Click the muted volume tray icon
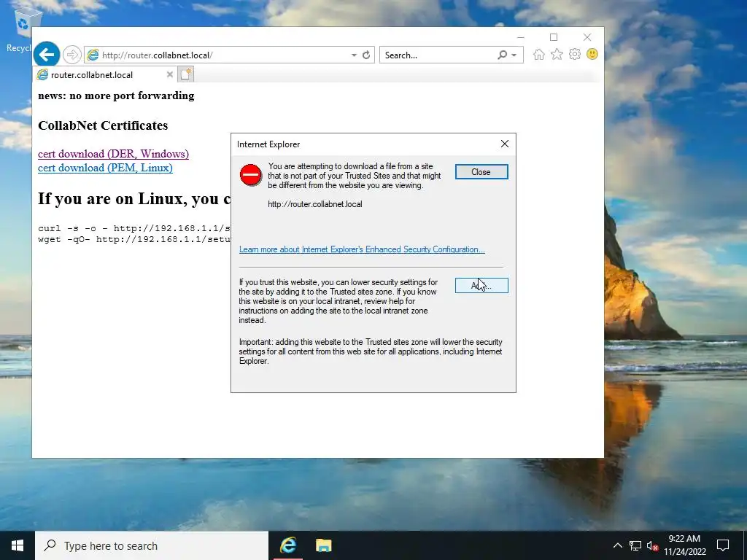Image resolution: width=747 pixels, height=560 pixels. point(652,545)
